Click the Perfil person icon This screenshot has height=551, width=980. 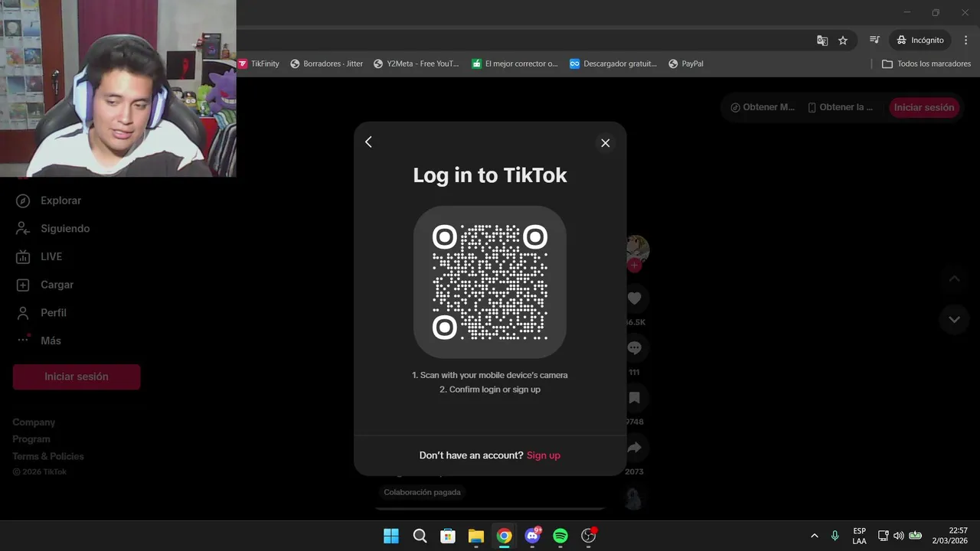point(23,313)
